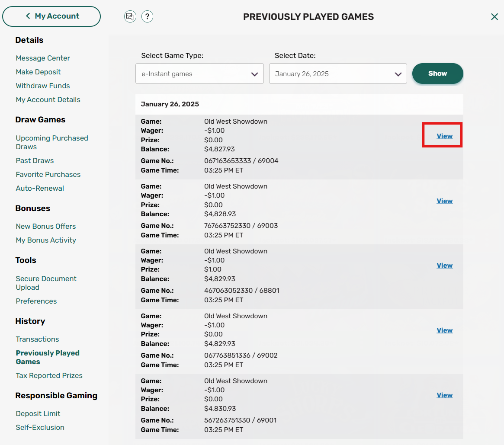
Task: Close the Previously Played Games panel
Action: pyautogui.click(x=494, y=16)
